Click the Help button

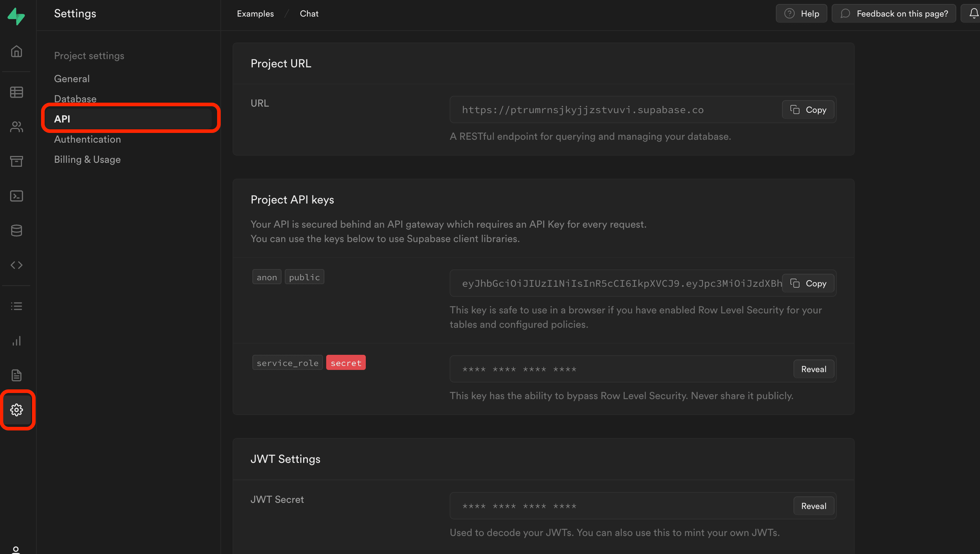pos(801,14)
